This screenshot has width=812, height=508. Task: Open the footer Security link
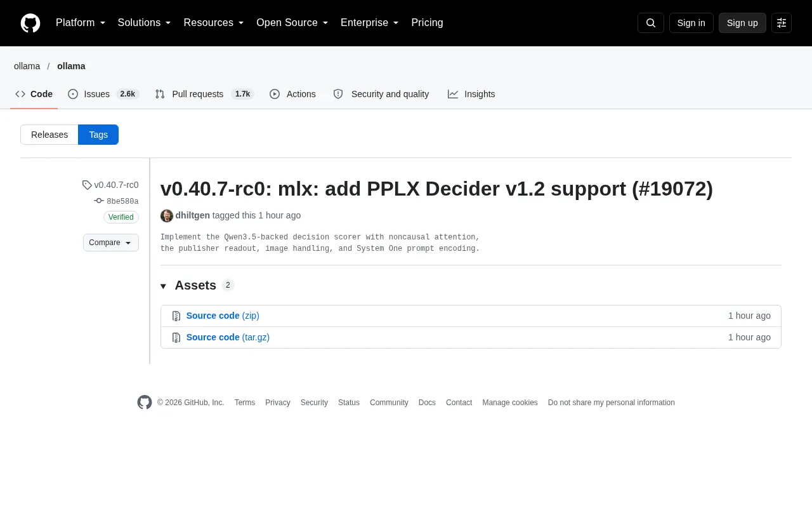coord(314,403)
